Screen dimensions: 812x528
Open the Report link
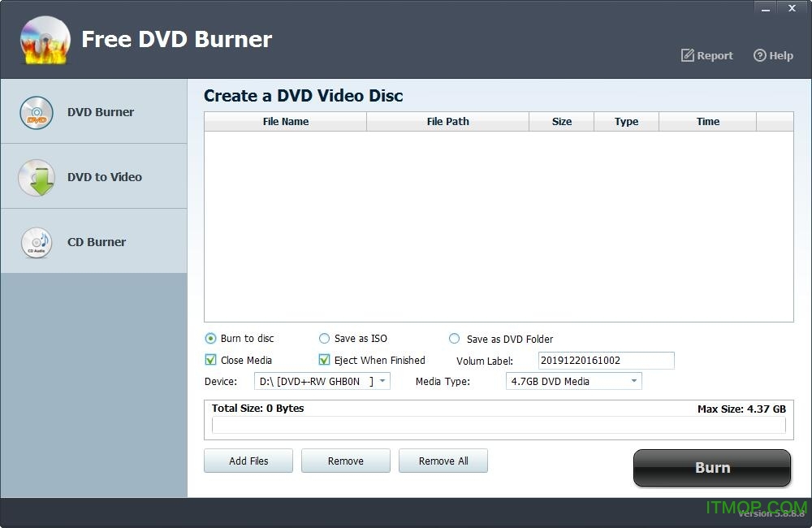707,55
